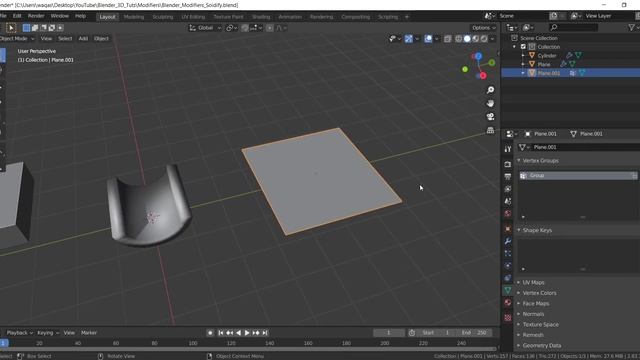Switch perspective/orthographic grid gizmo icon
The height and width of the screenshot is (360, 640).
(490, 130)
